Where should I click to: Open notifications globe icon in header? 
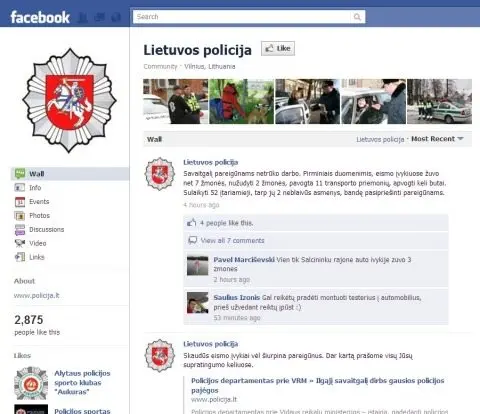tap(116, 17)
